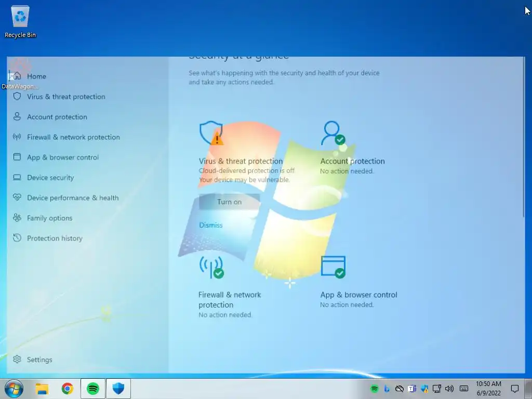Screen dimensions: 532x399
Task: Click the volume speaker tray icon
Action: [x=449, y=389]
